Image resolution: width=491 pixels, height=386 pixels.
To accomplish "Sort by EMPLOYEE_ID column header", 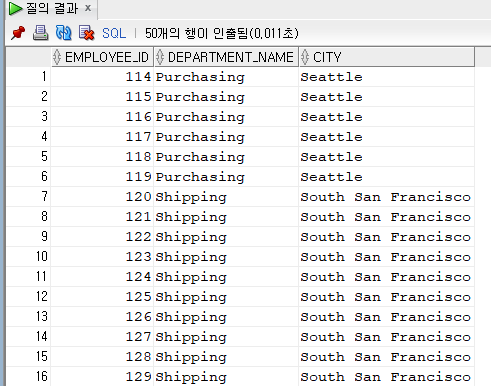I will click(x=102, y=57).
